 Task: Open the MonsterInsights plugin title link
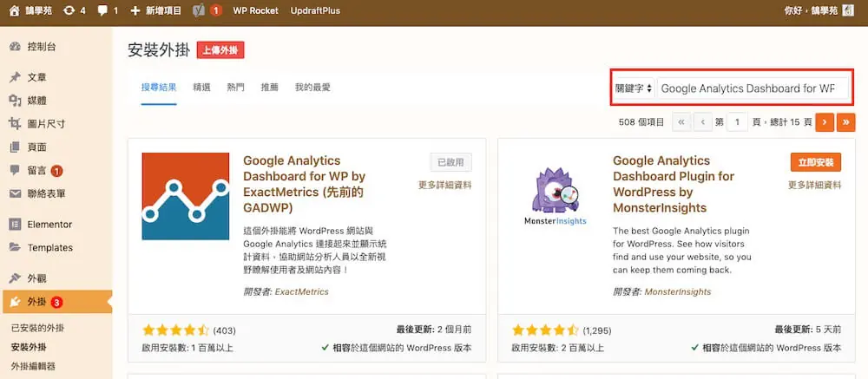[674, 184]
